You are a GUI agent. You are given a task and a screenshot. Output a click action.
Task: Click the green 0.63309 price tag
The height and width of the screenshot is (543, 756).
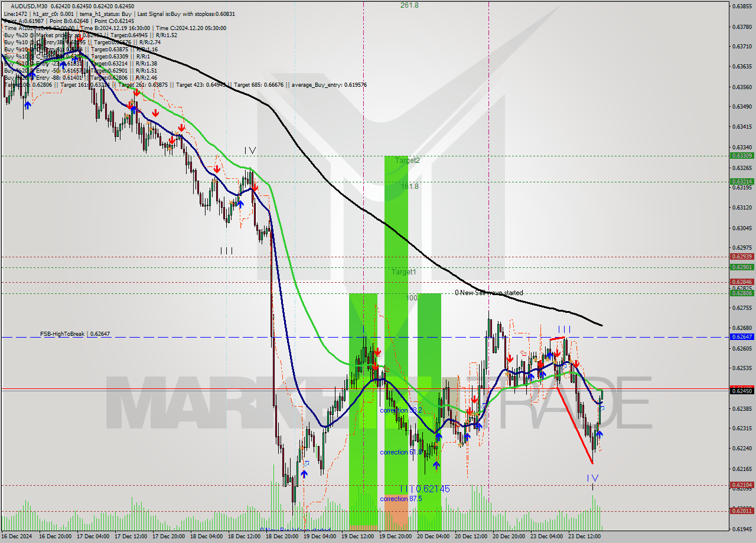pyautogui.click(x=742, y=156)
